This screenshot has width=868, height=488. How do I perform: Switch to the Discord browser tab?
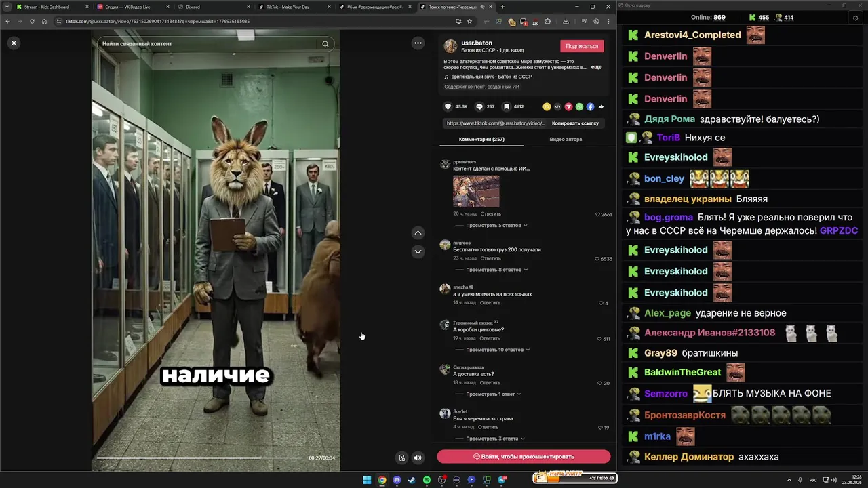212,7
